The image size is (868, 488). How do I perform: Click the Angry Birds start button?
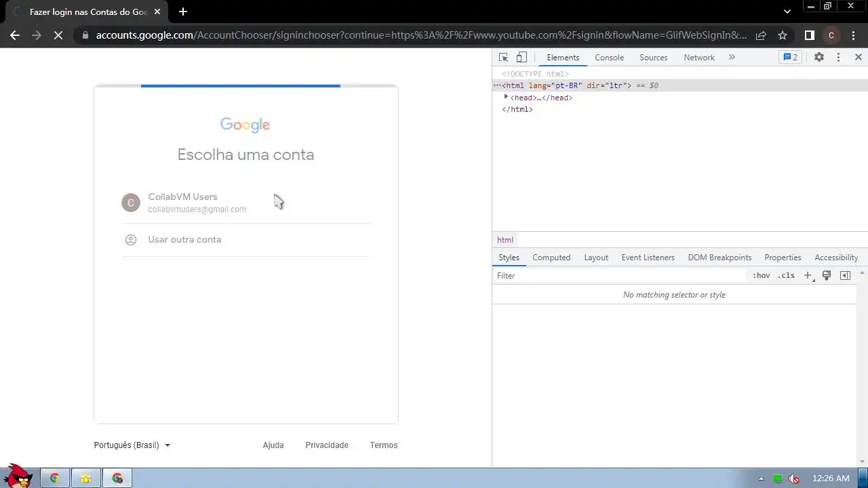click(18, 476)
